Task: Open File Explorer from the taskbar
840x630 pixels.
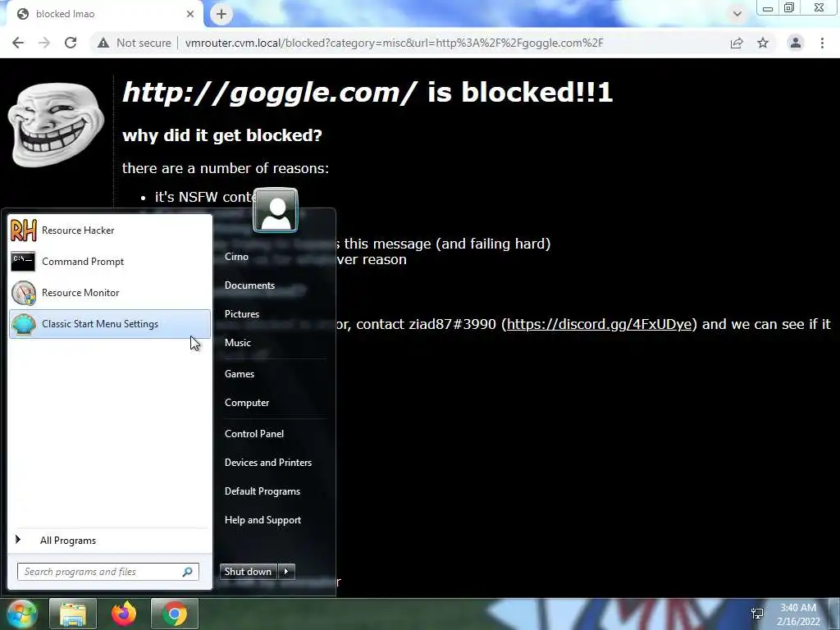Action: pos(73,614)
